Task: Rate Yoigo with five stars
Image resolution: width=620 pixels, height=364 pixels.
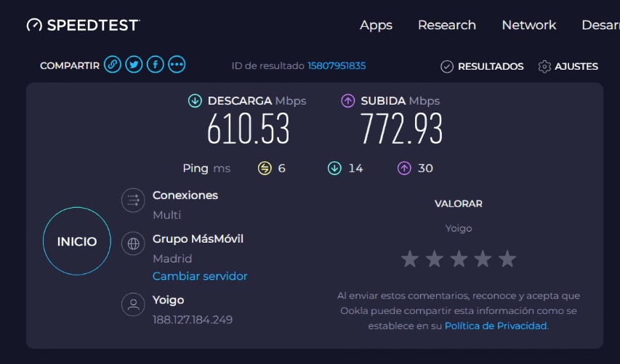Action: (507, 259)
